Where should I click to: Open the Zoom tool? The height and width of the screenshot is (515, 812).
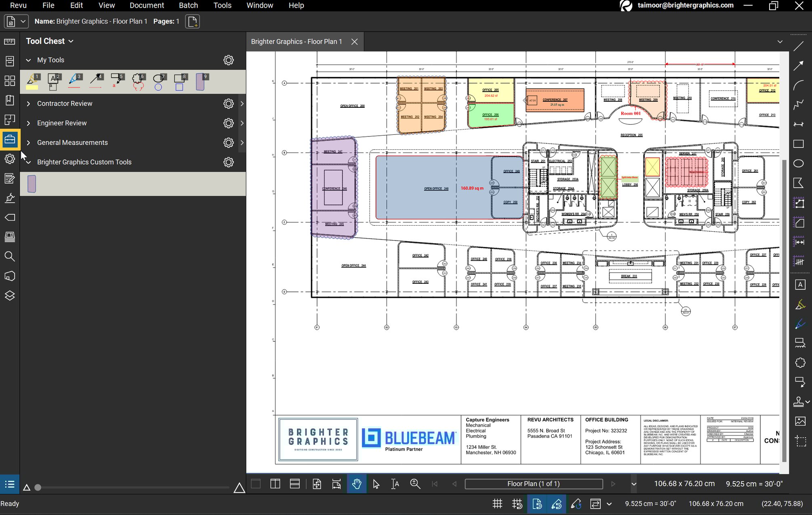(415, 484)
